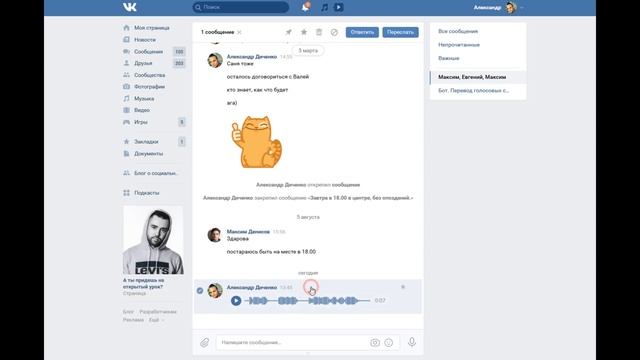Click the VK logo in header
The height and width of the screenshot is (360, 640).
(130, 7)
